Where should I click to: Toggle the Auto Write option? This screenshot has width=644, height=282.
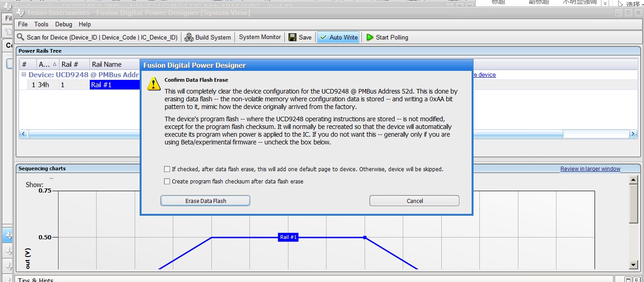[338, 37]
